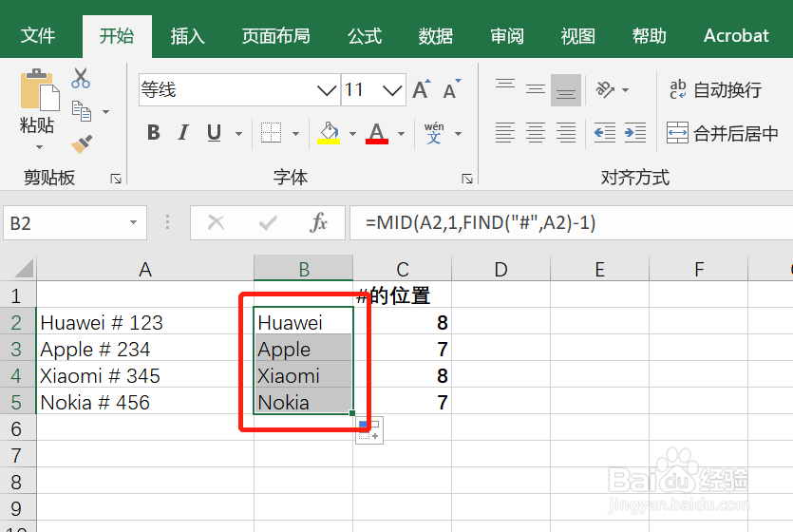Expand the paste options arrow
Viewport: 793px width, 532px height.
39,147
